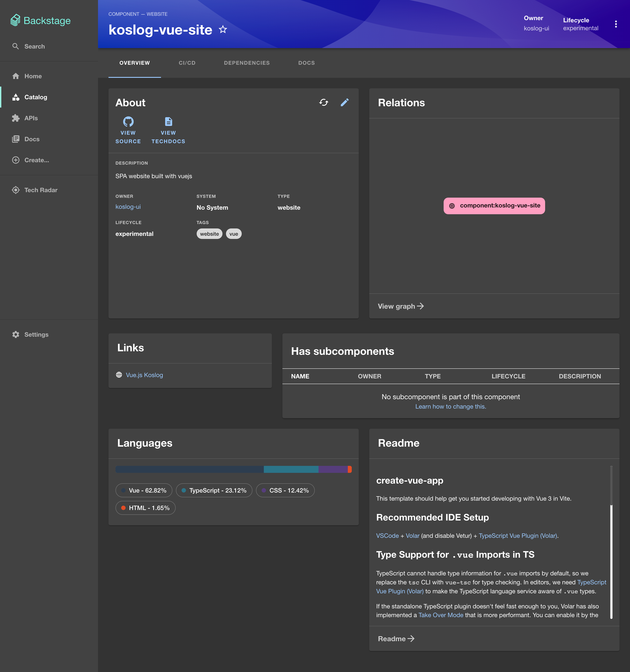This screenshot has height=672, width=630.
Task: Refresh entity with the sync icon
Action: pos(324,103)
